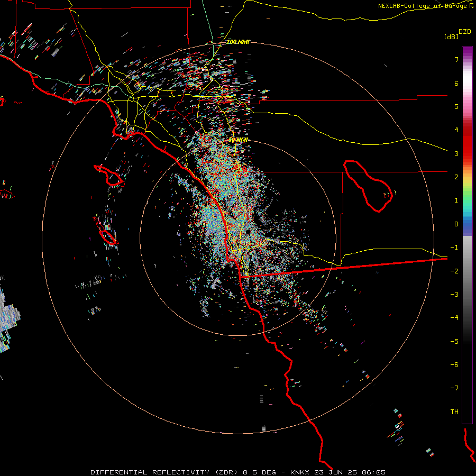Click the KNKX station identifier in caption
The height and width of the screenshot is (476, 476).
pyautogui.click(x=300, y=472)
